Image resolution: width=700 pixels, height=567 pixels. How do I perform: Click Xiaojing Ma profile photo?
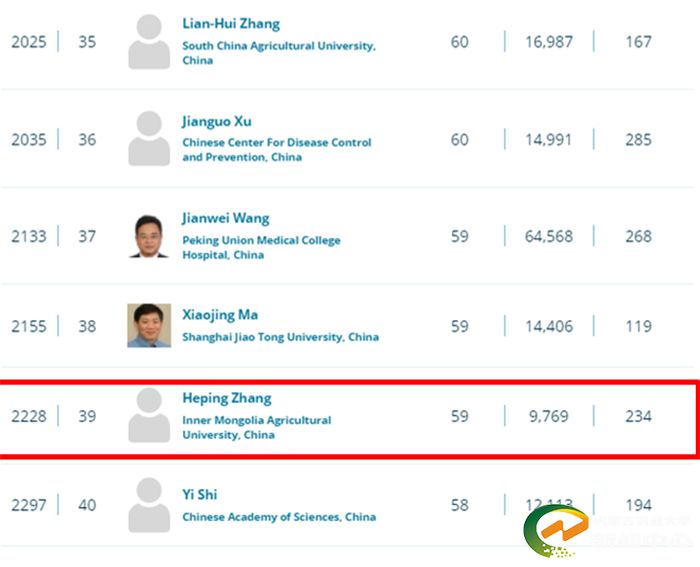point(149,325)
